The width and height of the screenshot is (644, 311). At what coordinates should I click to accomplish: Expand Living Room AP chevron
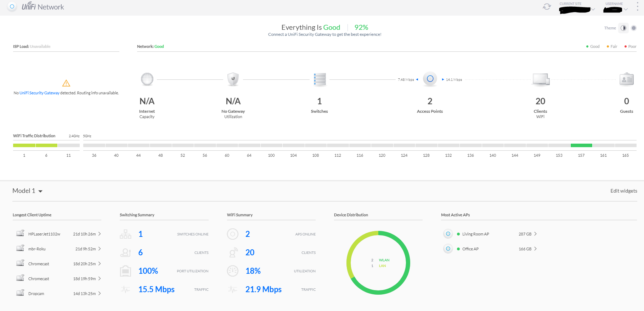tap(535, 234)
